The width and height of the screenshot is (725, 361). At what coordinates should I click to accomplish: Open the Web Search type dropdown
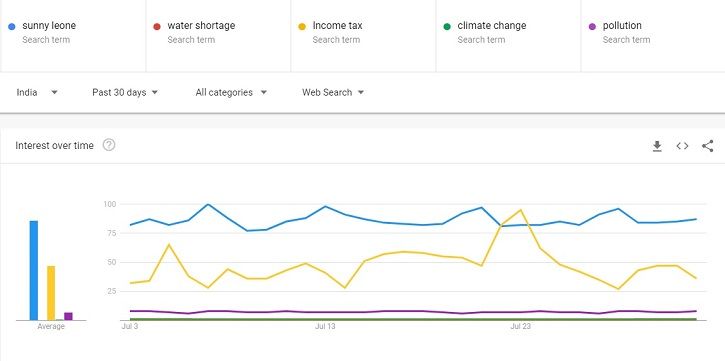point(333,92)
